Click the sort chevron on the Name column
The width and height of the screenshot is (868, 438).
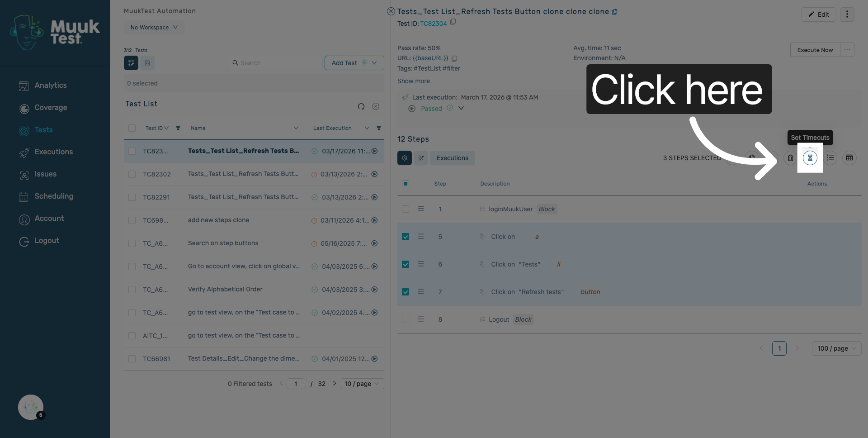(296, 128)
